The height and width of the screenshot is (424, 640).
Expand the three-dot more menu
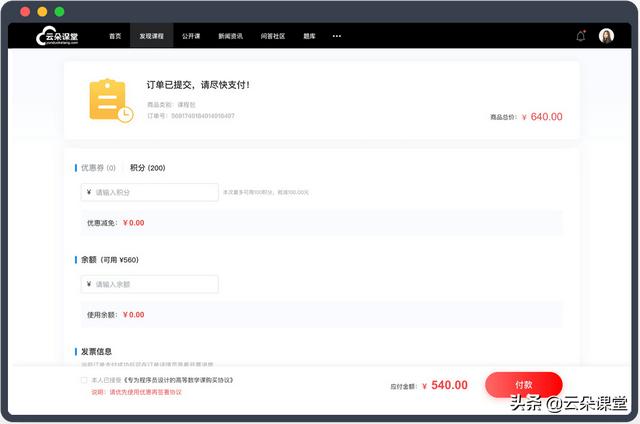pos(337,36)
